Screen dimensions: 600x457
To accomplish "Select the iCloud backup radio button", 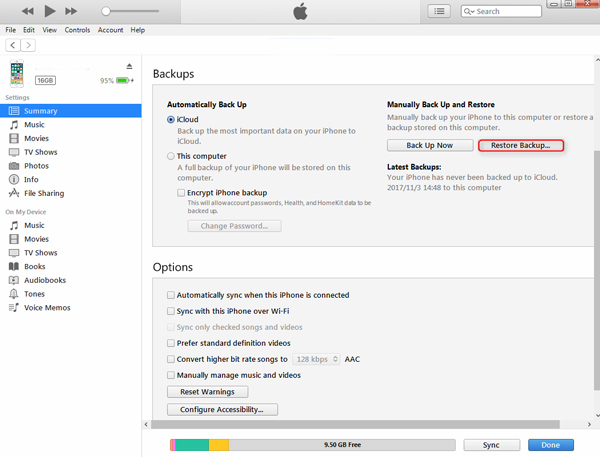I will point(171,119).
